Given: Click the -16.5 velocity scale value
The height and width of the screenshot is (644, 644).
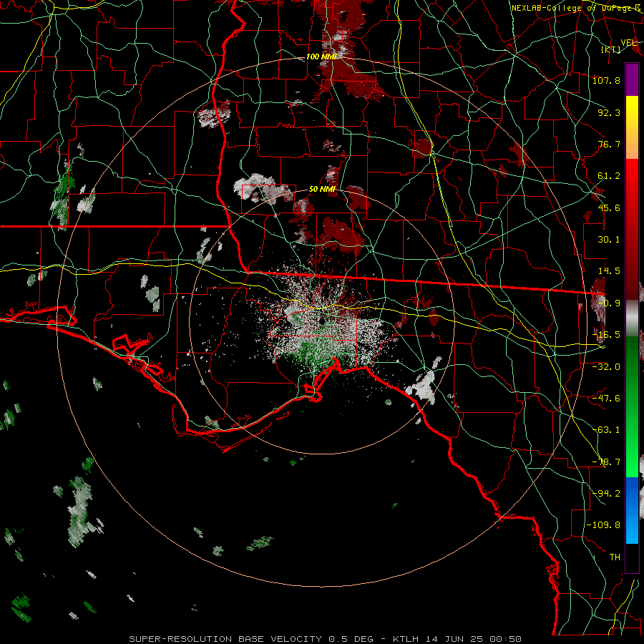Looking at the screenshot, I should (606, 335).
